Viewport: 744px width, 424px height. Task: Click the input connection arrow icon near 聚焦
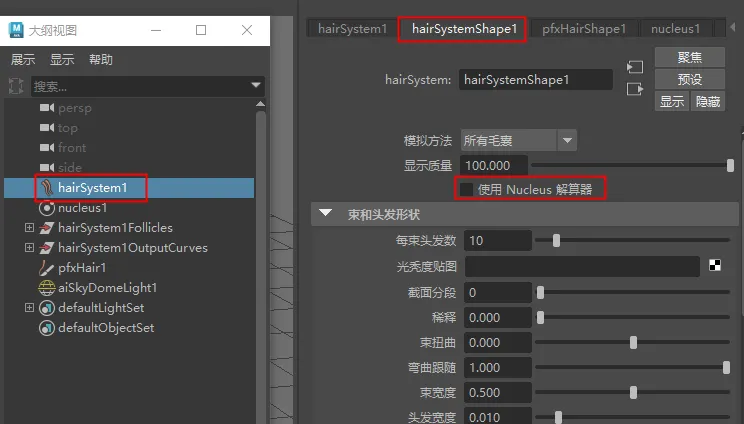[x=634, y=67]
